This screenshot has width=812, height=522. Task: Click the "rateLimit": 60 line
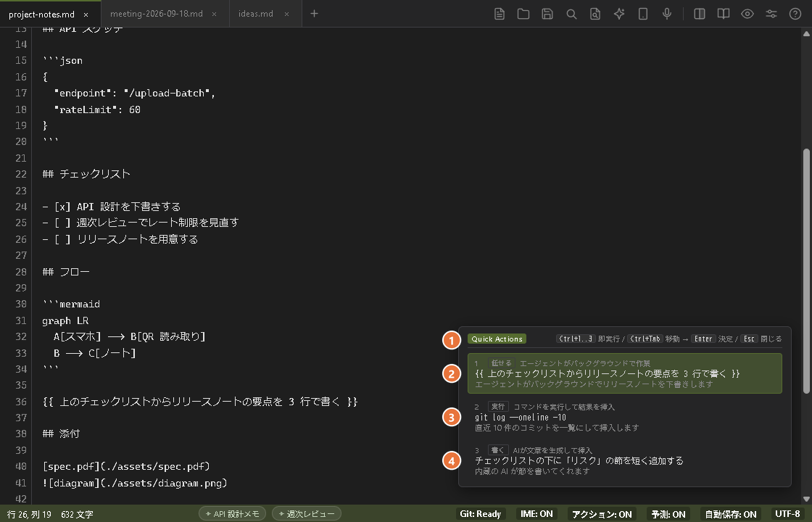pos(97,109)
